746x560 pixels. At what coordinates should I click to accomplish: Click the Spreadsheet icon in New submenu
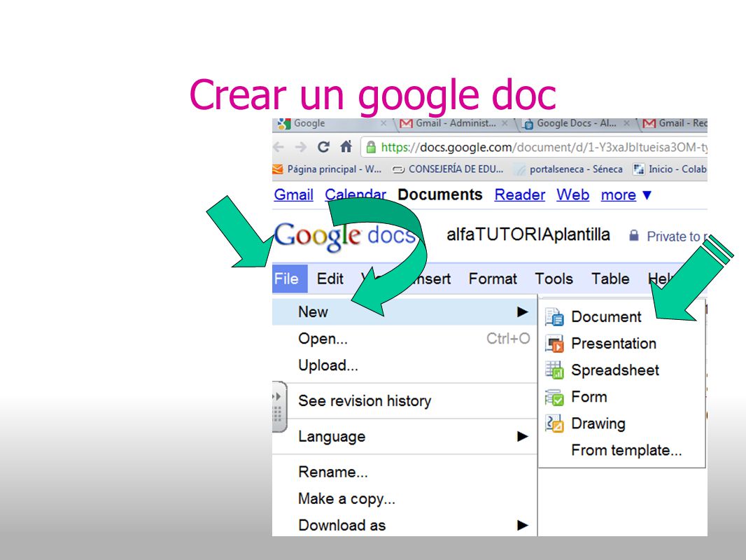[x=554, y=370]
